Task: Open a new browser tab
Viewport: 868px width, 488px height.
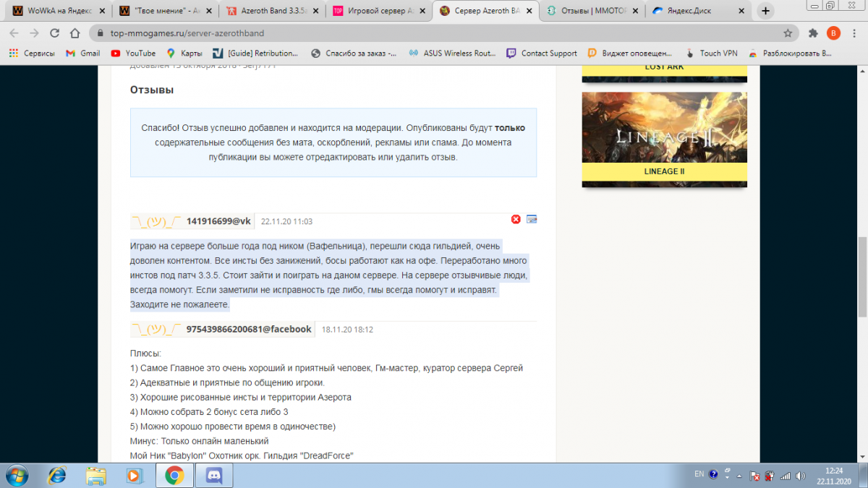Action: 765,11
